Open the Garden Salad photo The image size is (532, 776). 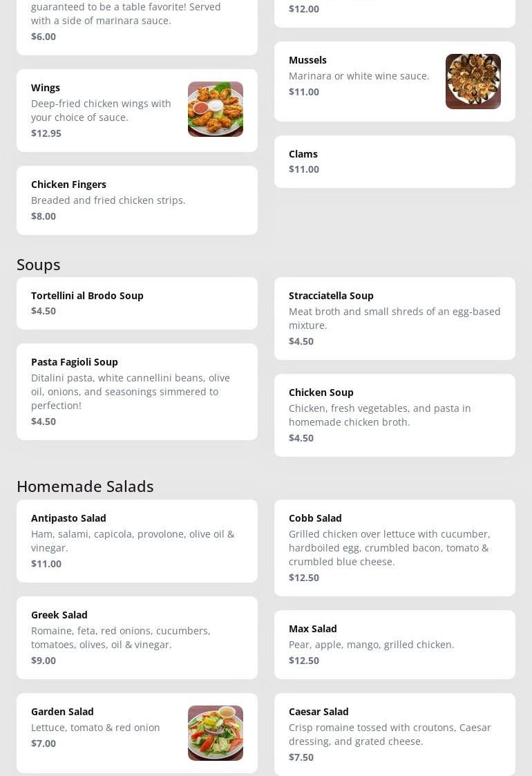[x=216, y=733]
